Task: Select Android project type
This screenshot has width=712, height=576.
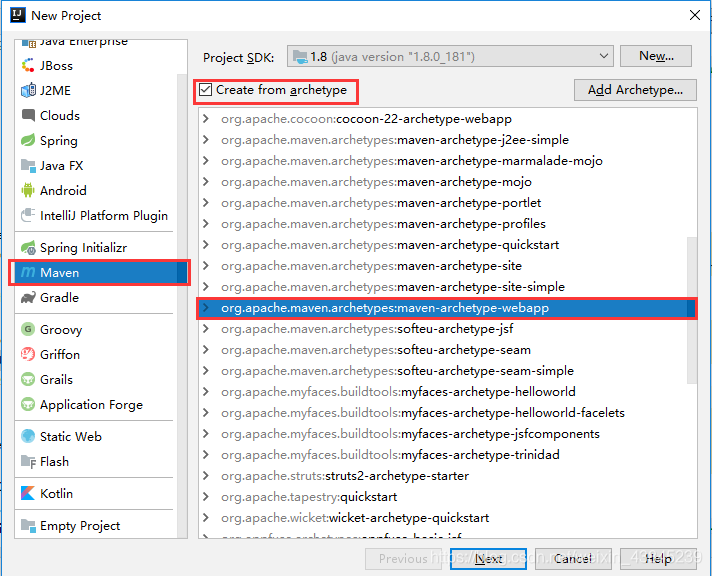Action: (96, 190)
